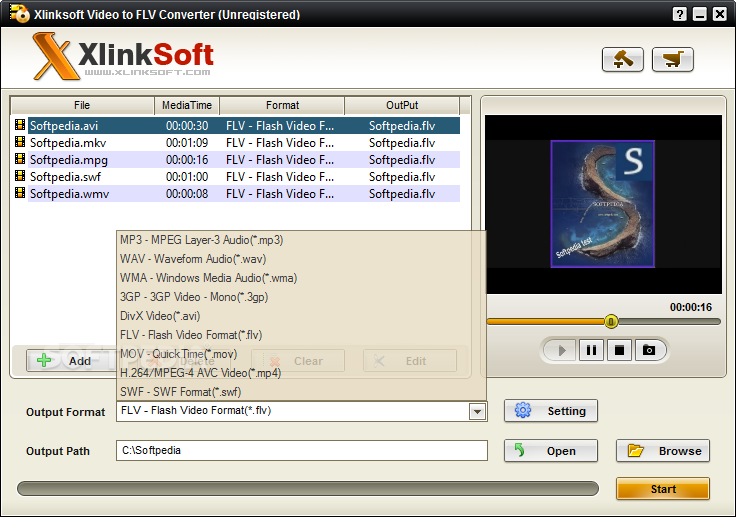
Task: Click Open output folder button
Action: click(x=551, y=451)
